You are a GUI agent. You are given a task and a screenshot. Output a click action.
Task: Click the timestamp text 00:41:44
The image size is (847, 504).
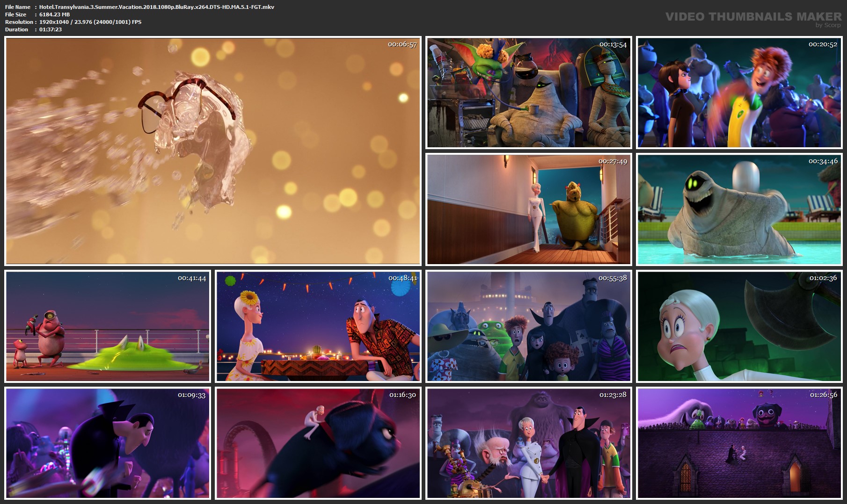192,278
